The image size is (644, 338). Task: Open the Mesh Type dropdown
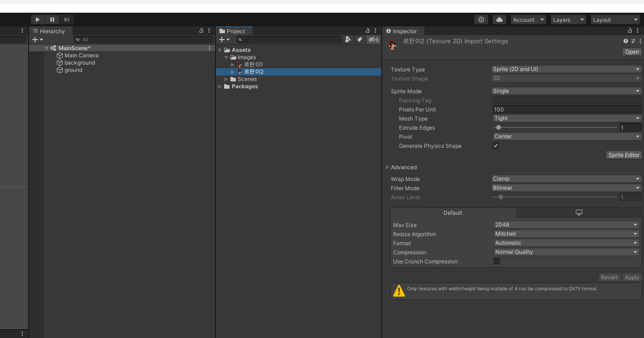pyautogui.click(x=567, y=118)
